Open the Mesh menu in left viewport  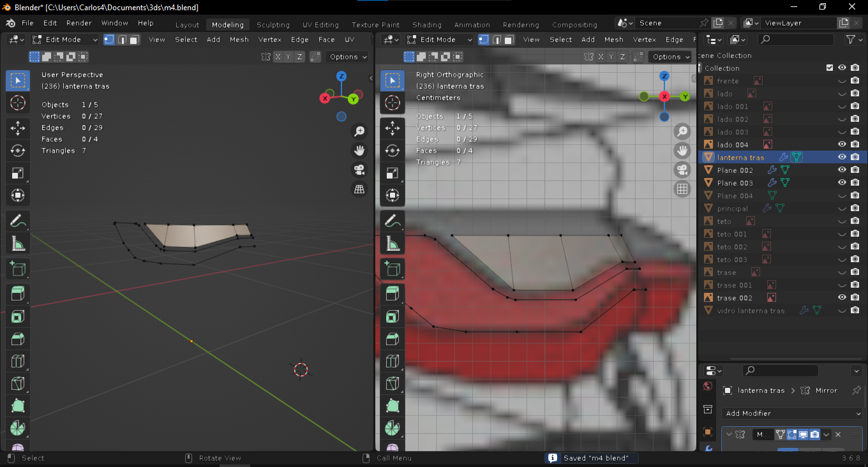click(x=239, y=40)
